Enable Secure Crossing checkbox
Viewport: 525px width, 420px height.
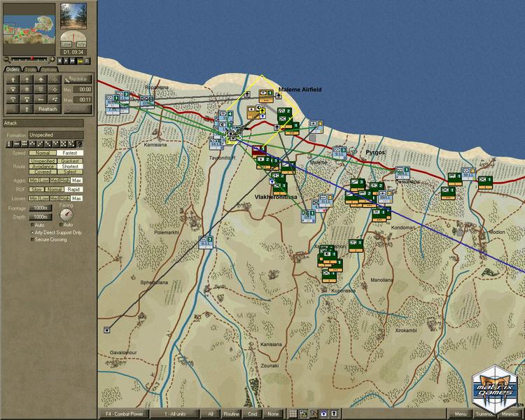[32, 239]
